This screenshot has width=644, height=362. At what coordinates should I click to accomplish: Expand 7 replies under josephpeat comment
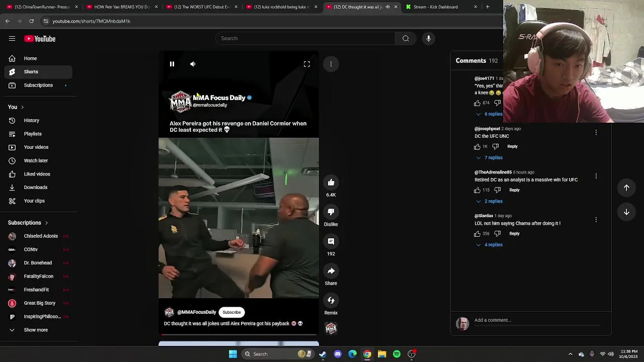click(x=489, y=158)
